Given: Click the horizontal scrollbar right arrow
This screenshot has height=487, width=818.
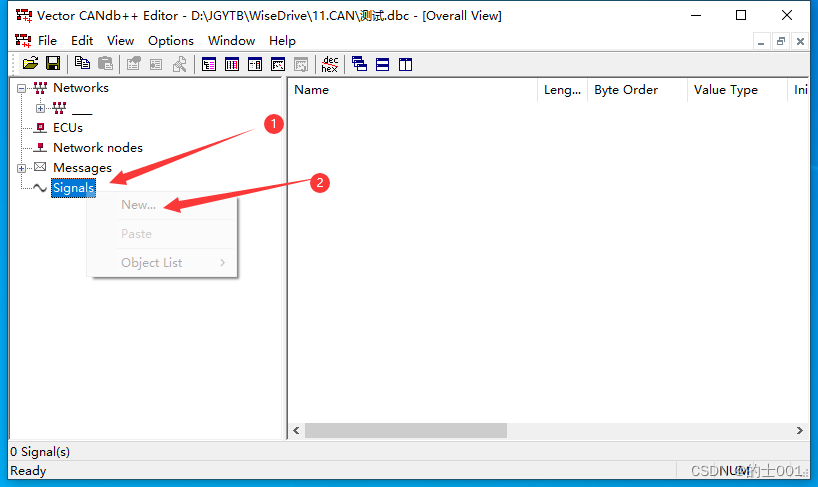Looking at the screenshot, I should (800, 431).
